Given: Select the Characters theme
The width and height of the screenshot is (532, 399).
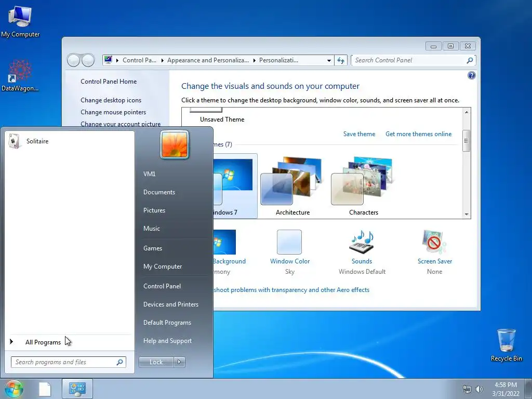Looking at the screenshot, I should point(363,186).
